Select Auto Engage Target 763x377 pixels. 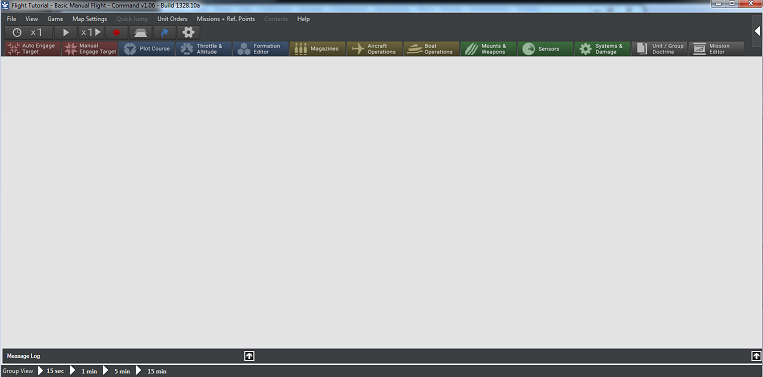(33, 49)
